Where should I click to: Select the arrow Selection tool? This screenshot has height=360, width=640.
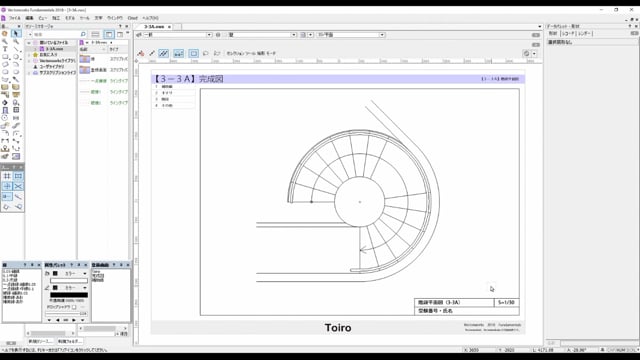[x=16, y=33]
